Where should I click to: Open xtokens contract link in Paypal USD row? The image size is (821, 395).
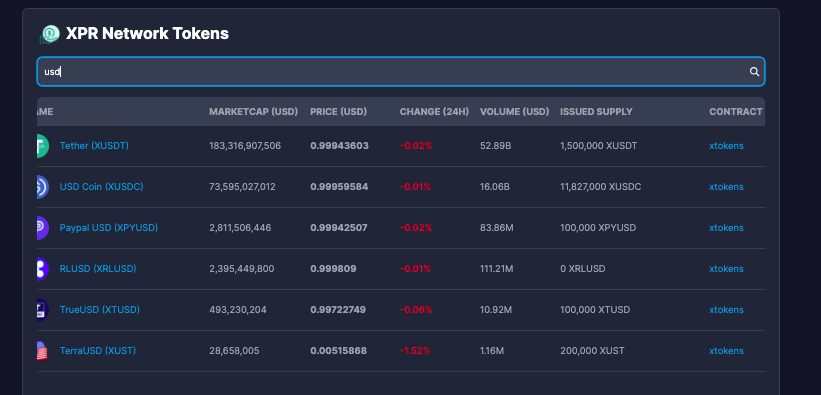pyautogui.click(x=726, y=228)
